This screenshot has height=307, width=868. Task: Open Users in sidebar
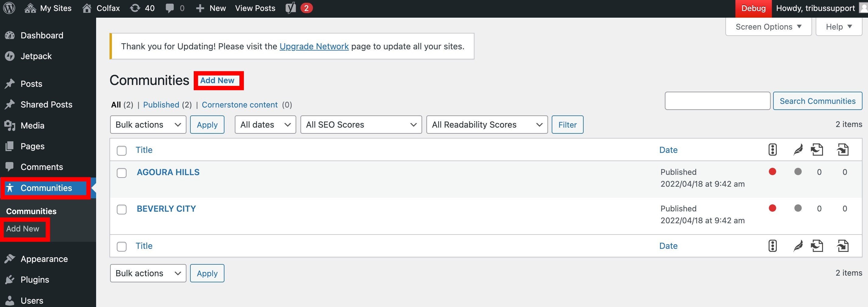32,300
